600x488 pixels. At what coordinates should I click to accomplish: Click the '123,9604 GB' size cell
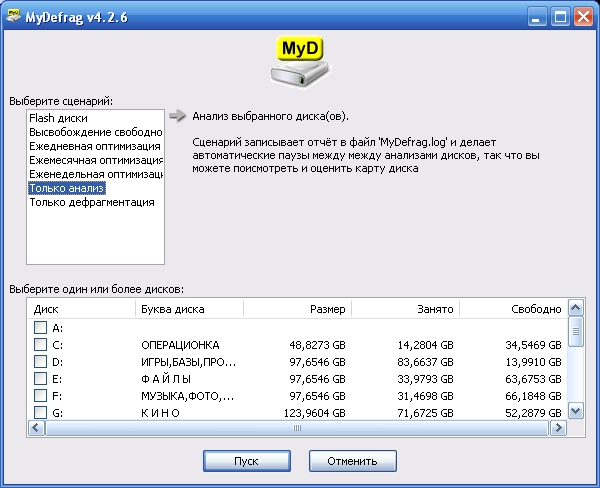tap(315, 413)
